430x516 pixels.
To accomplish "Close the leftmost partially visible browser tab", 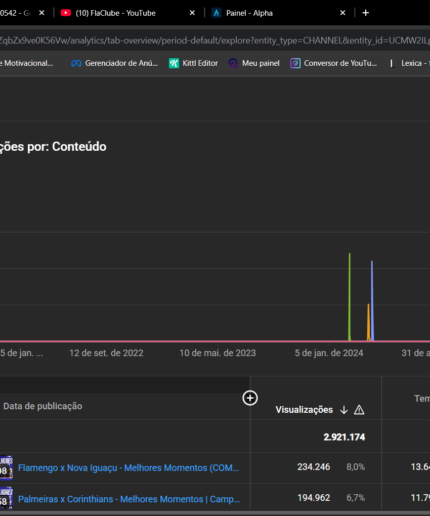I will (42, 13).
